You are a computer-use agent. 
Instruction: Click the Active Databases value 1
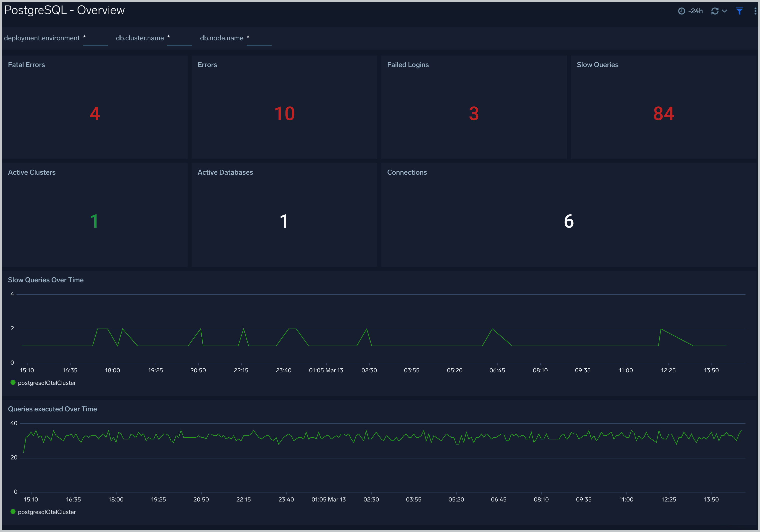click(x=284, y=221)
